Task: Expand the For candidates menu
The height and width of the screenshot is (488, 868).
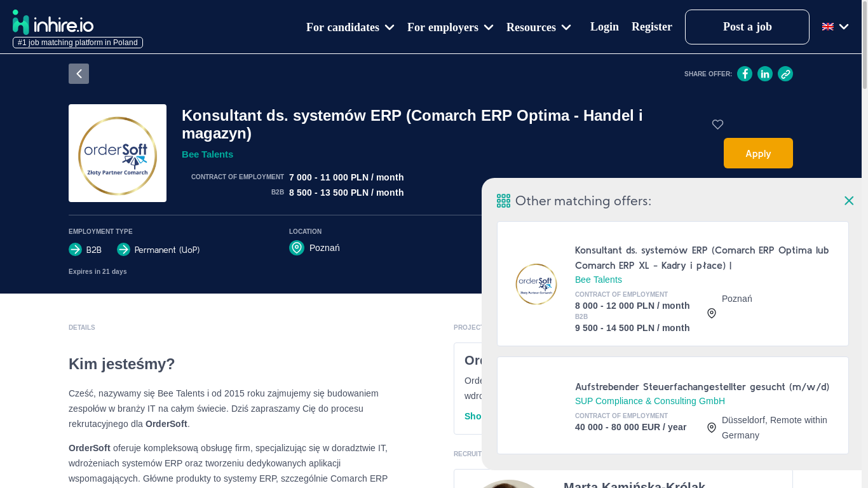Action: pyautogui.click(x=350, y=27)
